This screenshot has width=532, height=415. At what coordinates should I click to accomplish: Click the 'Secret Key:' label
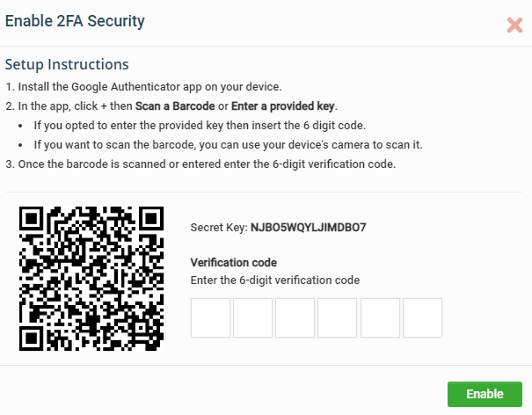219,228
